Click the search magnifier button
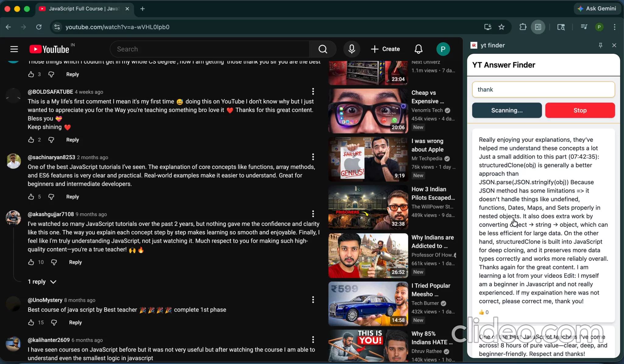Image resolution: width=624 pixels, height=364 pixels. (323, 49)
